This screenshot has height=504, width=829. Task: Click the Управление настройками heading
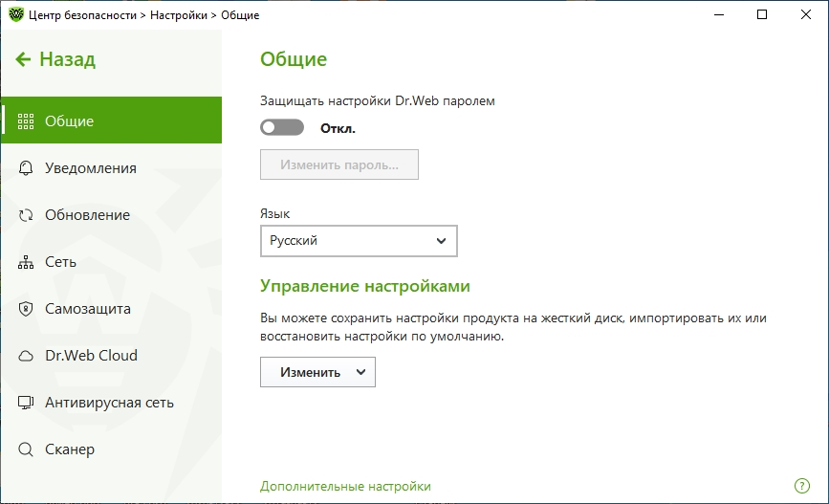tap(365, 286)
